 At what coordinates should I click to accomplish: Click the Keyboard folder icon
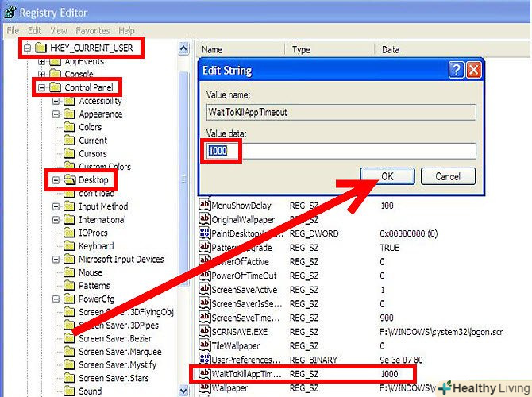pos(69,246)
